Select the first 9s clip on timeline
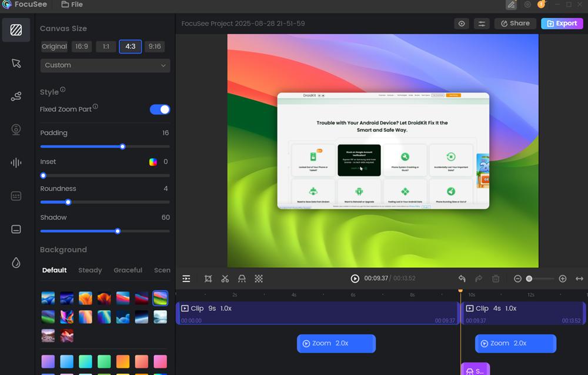588x375 pixels. click(x=318, y=313)
